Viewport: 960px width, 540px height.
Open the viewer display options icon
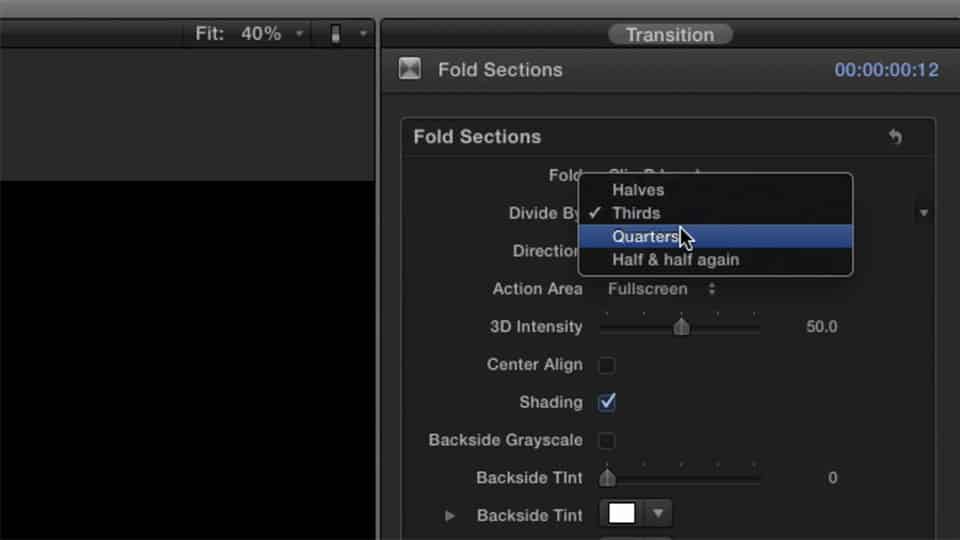click(335, 34)
